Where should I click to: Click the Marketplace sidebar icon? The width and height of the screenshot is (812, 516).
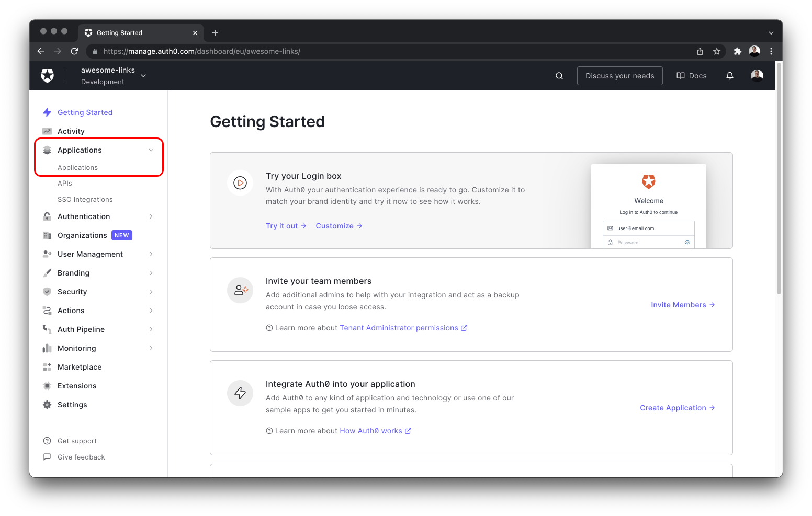tap(47, 366)
